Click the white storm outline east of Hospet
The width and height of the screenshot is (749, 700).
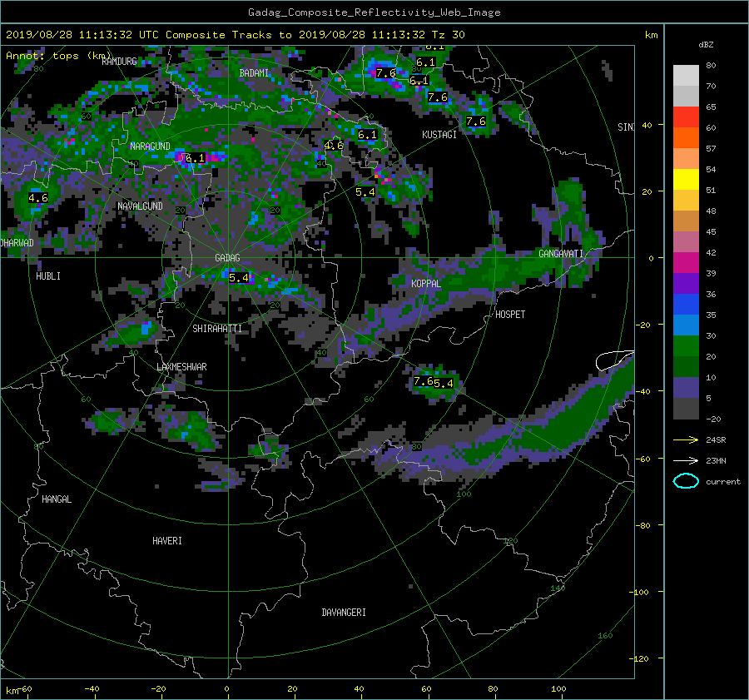(x=614, y=360)
